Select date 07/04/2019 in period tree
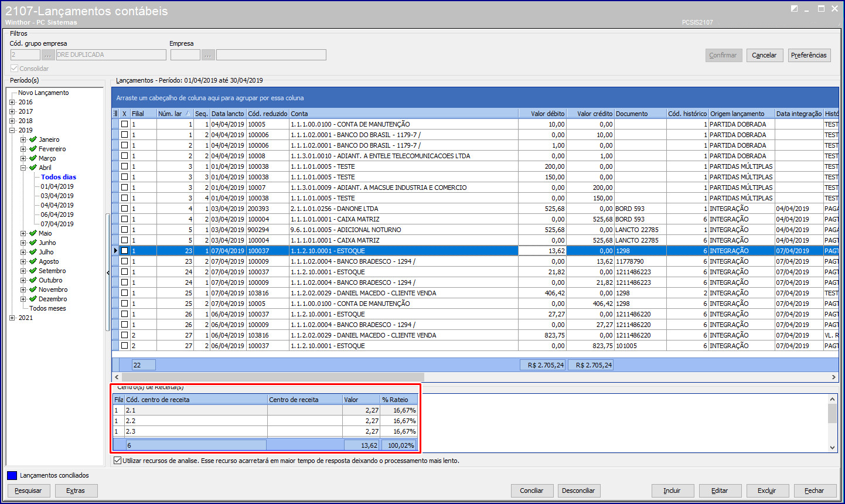Screen dimensions: 845x504 (x=57, y=224)
